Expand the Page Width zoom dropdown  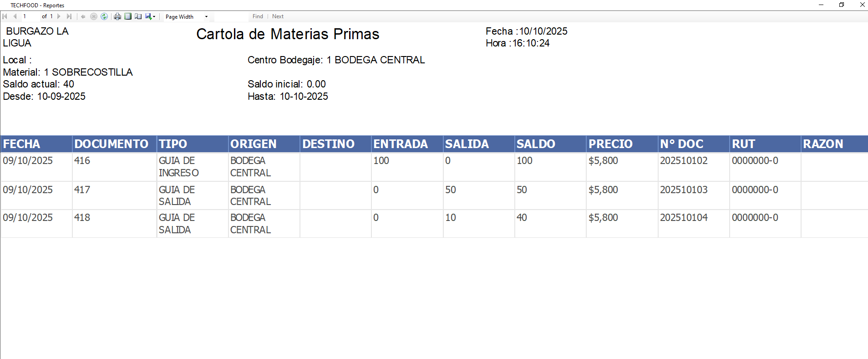pos(206,17)
